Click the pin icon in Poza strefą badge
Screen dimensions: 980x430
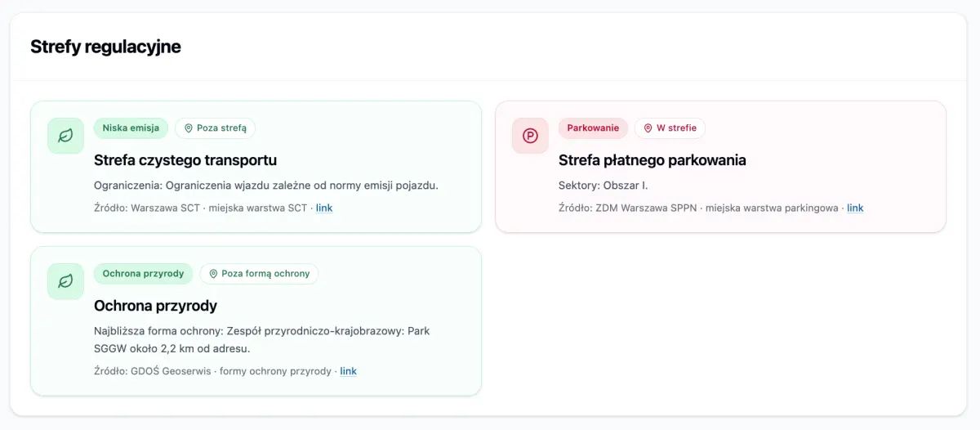tap(189, 128)
